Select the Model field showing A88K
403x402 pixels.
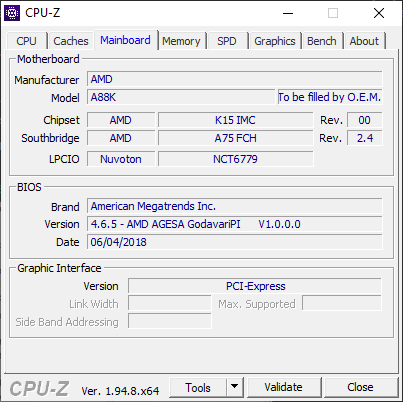(x=181, y=97)
